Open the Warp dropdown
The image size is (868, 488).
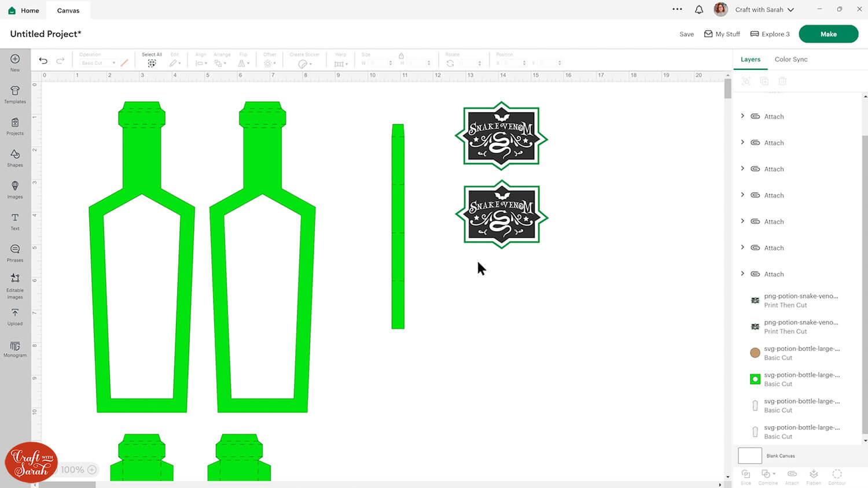[341, 64]
